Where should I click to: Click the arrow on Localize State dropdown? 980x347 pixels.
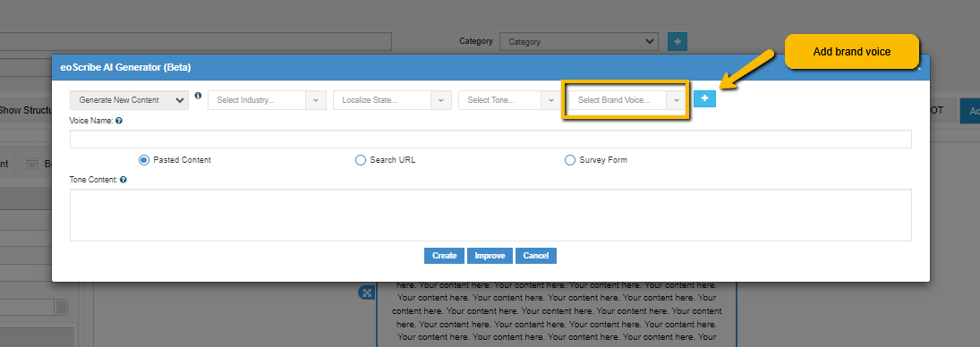coord(440,100)
